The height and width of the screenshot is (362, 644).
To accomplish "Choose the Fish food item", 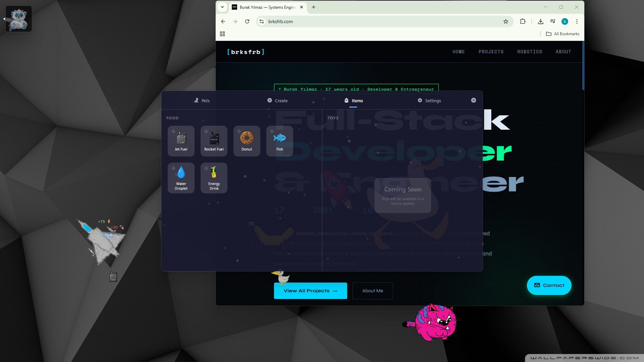I will [x=280, y=141].
